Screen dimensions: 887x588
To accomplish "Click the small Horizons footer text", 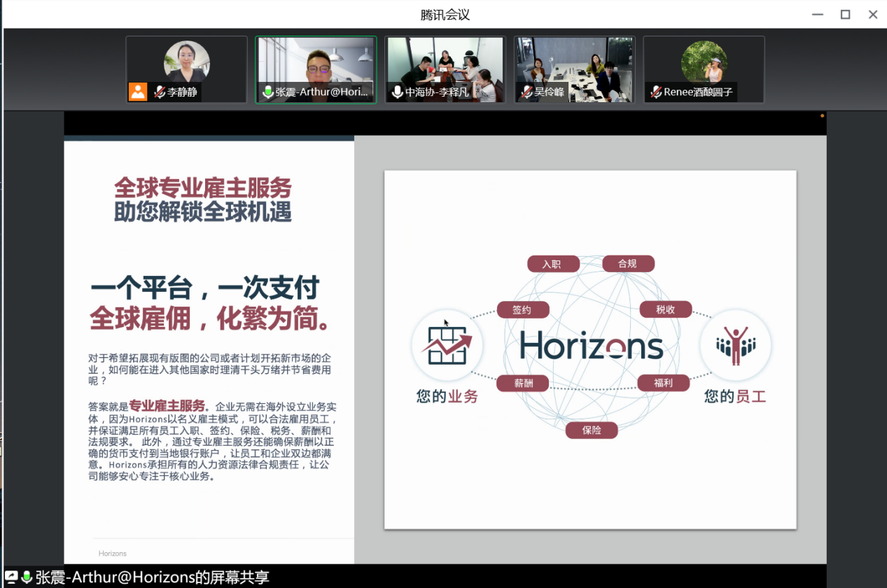I will coord(113,554).
